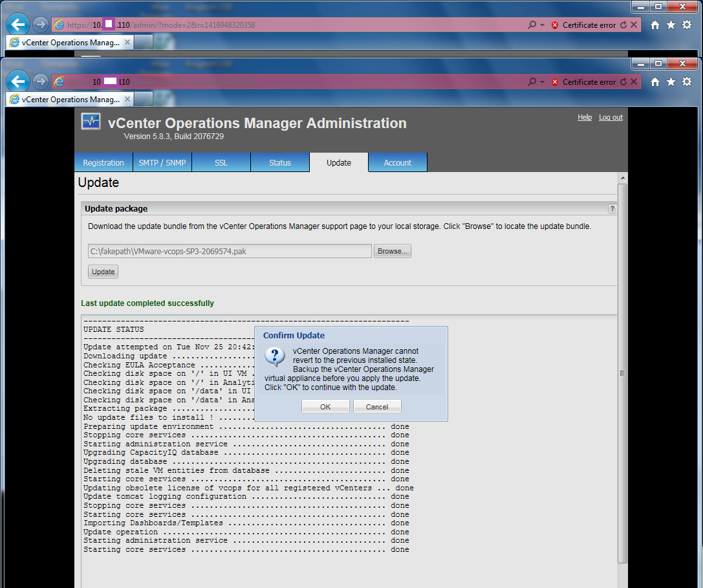Click the question mark icon in dialog
Image resolution: width=703 pixels, height=588 pixels.
275,357
